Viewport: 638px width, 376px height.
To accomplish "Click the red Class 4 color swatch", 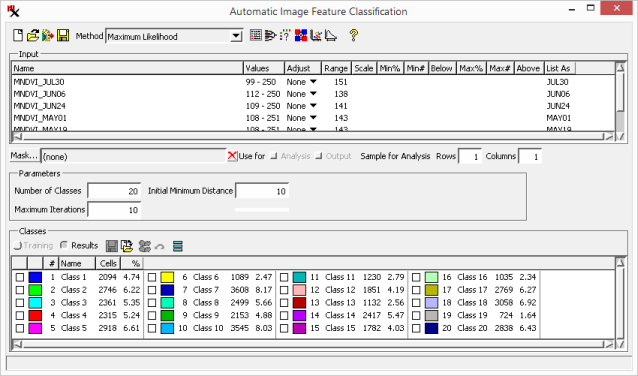I will click(x=35, y=315).
